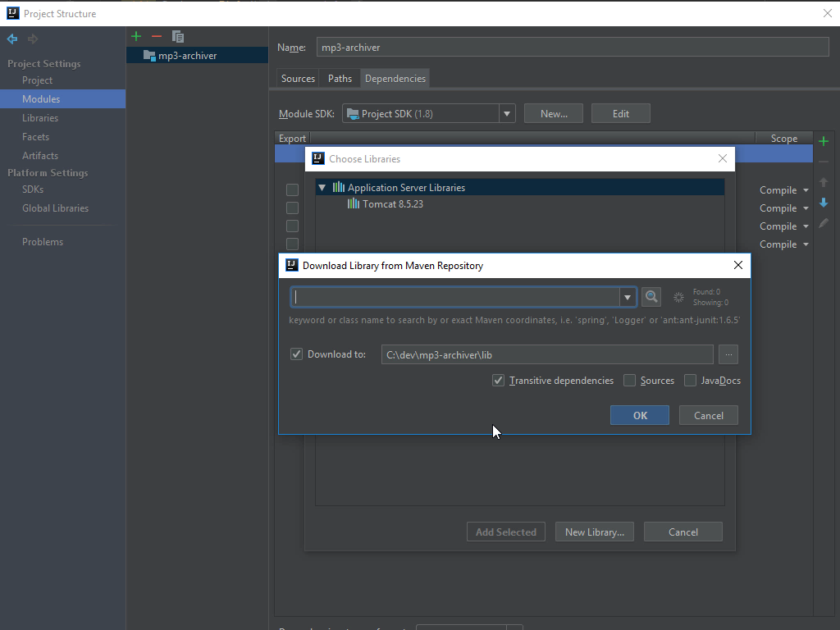Open the third visible Compile scope dropdown
Screen dimensions: 840x630
(783, 226)
